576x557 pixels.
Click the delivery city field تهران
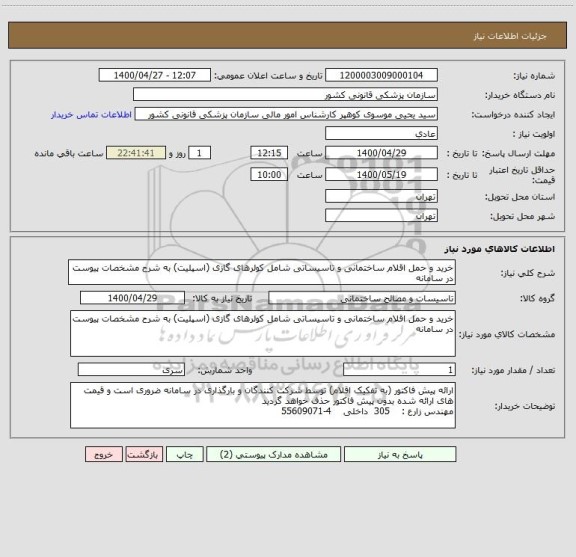pyautogui.click(x=381, y=215)
